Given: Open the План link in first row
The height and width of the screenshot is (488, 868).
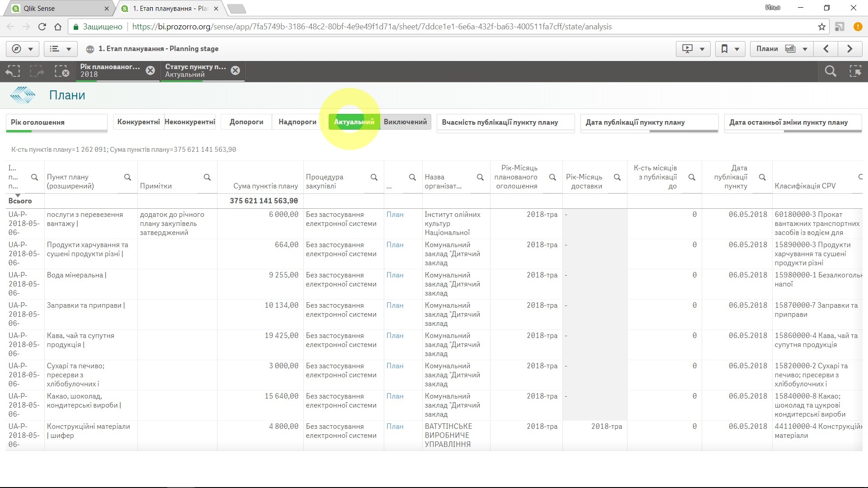Looking at the screenshot, I should pyautogui.click(x=395, y=215).
